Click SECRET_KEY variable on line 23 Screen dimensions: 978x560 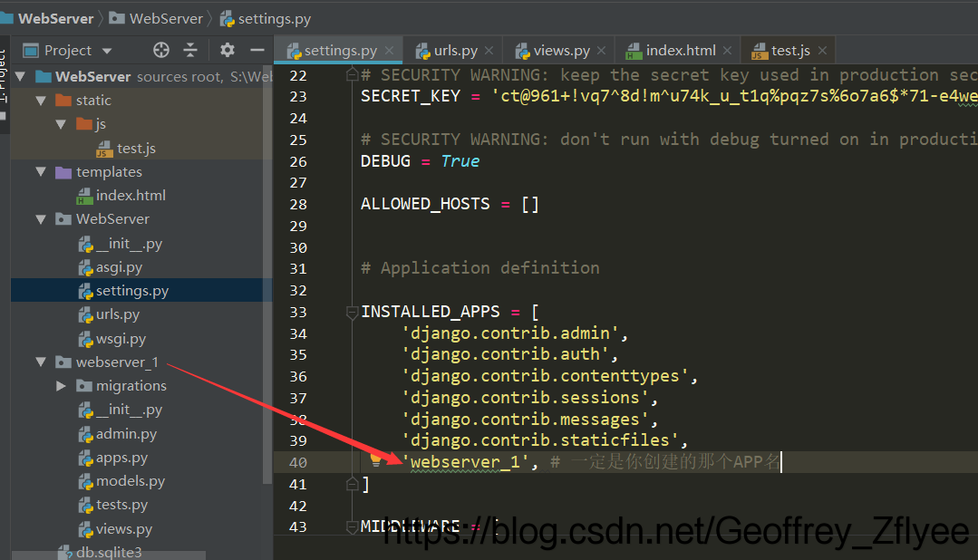click(x=411, y=96)
